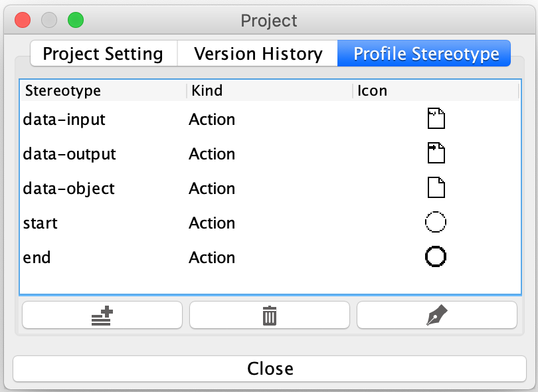Click the Kind cell of the end row

pyautogui.click(x=212, y=258)
